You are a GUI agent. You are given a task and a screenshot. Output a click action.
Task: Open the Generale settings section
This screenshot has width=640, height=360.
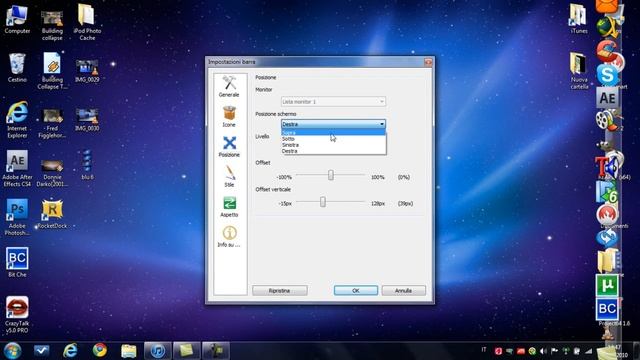click(x=229, y=86)
